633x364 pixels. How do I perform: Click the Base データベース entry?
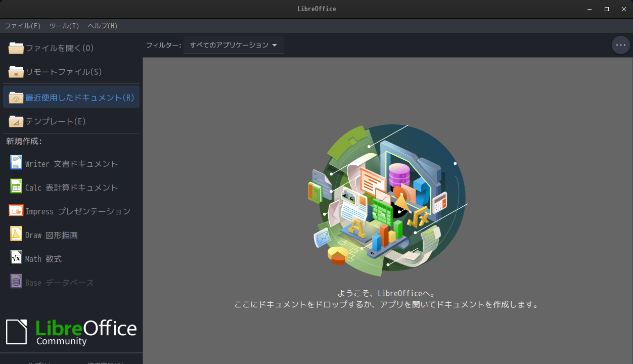click(71, 282)
